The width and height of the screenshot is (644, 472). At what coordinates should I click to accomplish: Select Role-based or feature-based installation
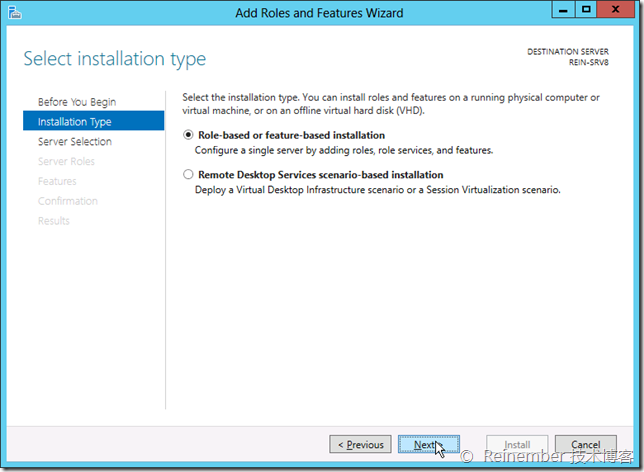pos(189,135)
